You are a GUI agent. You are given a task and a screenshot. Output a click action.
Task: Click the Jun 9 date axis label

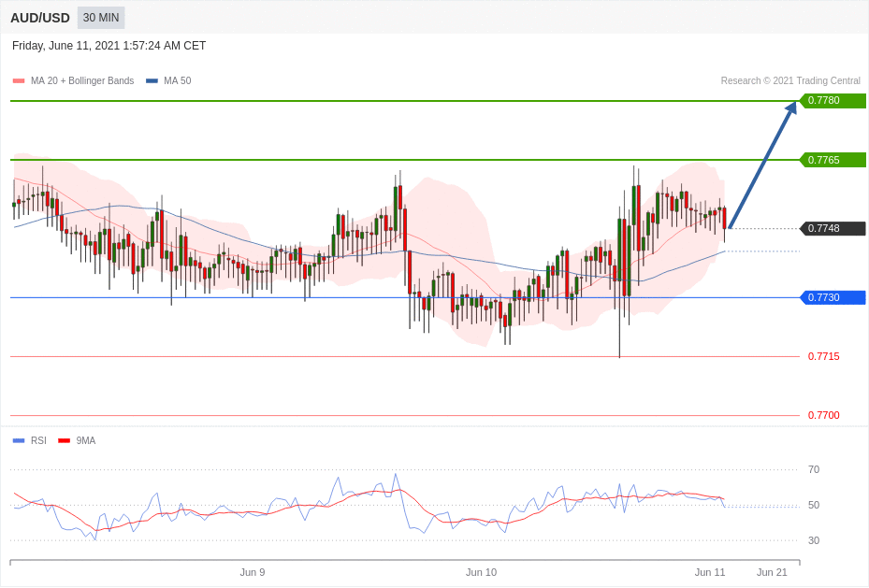[252, 572]
